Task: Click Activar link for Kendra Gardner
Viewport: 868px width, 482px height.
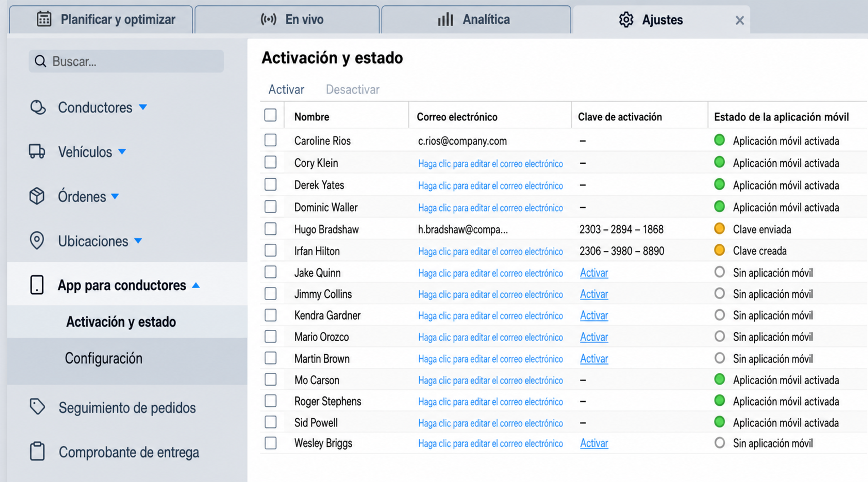Action: (594, 315)
